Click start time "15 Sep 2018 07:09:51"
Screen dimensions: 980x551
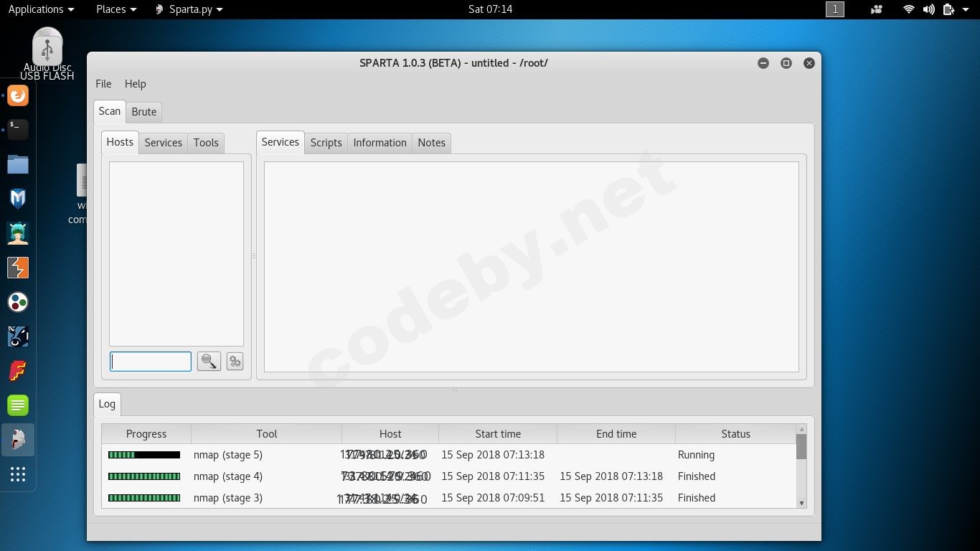pyautogui.click(x=493, y=498)
